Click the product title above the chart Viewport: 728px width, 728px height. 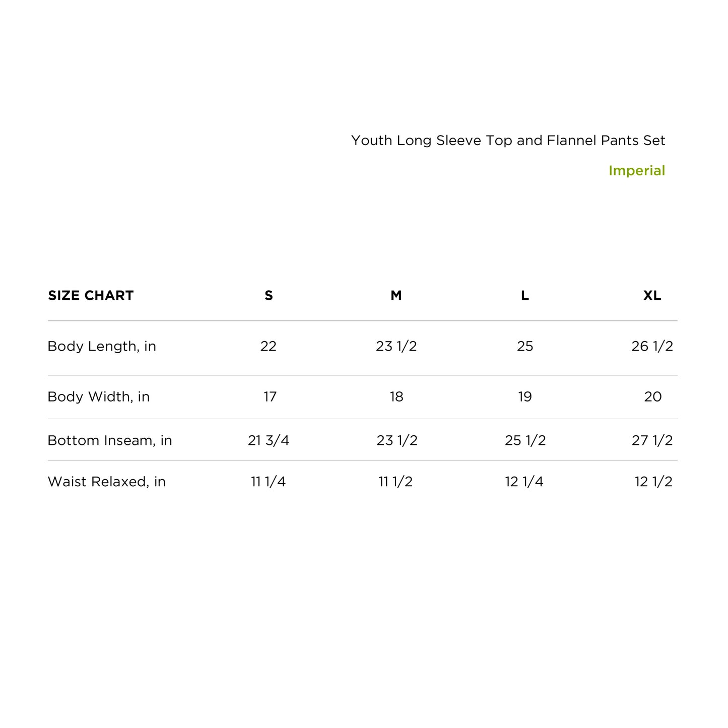tap(508, 141)
